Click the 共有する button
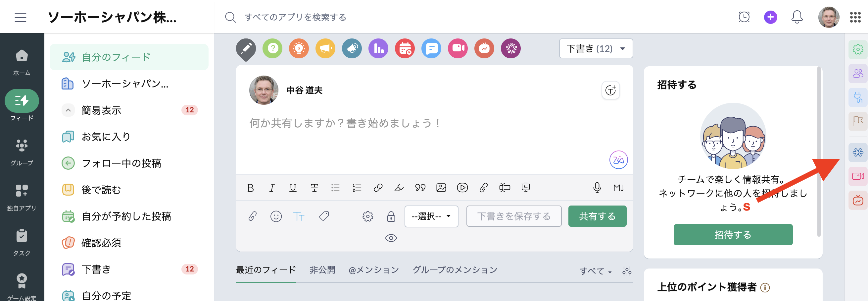The image size is (868, 301). point(597,216)
